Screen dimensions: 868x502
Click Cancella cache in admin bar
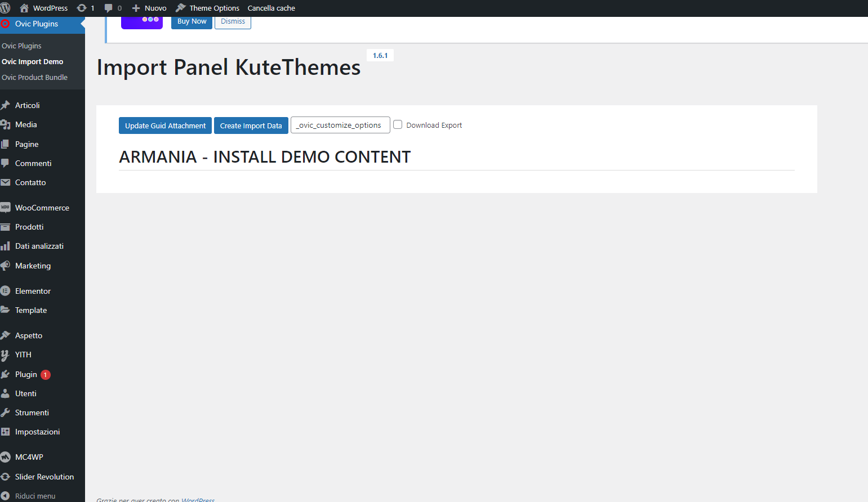271,8
